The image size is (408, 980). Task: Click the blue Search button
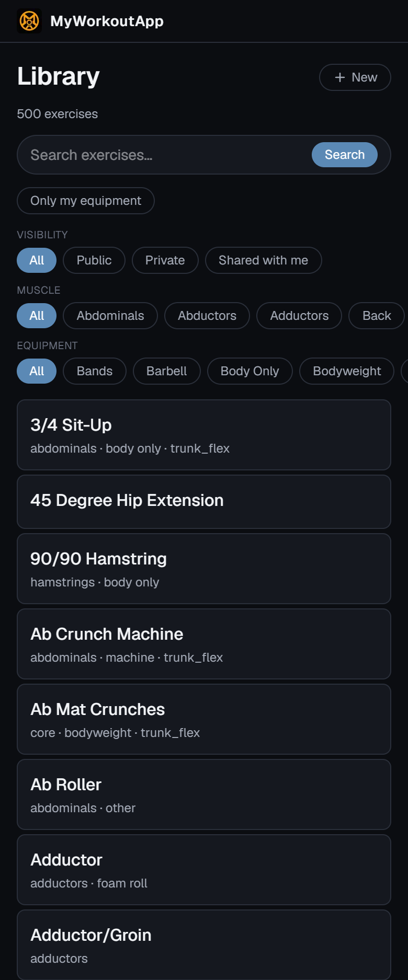(x=345, y=155)
